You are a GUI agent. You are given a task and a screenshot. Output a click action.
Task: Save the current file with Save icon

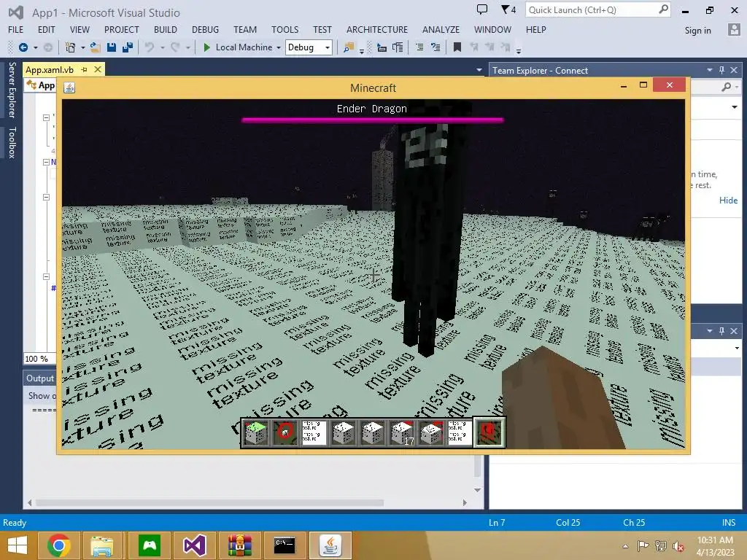point(112,47)
